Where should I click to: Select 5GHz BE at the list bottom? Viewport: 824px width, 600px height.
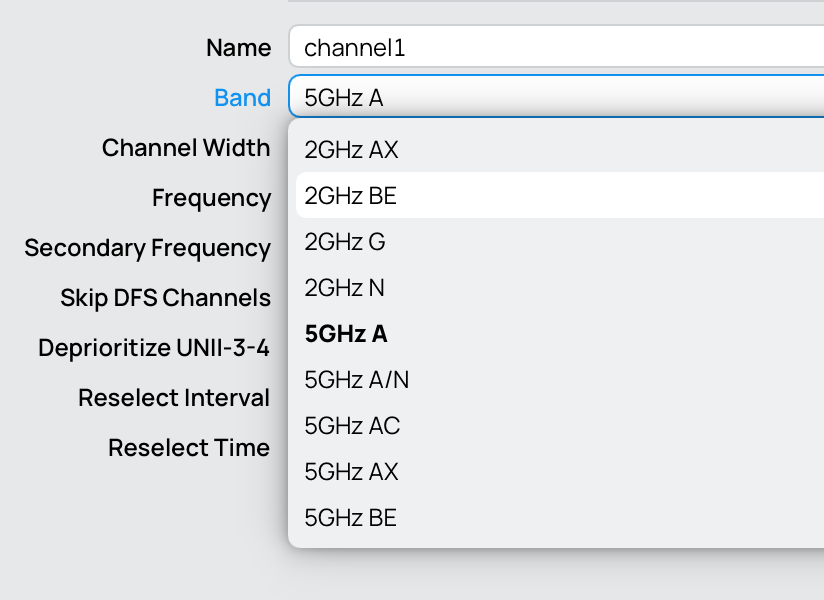[x=351, y=518]
